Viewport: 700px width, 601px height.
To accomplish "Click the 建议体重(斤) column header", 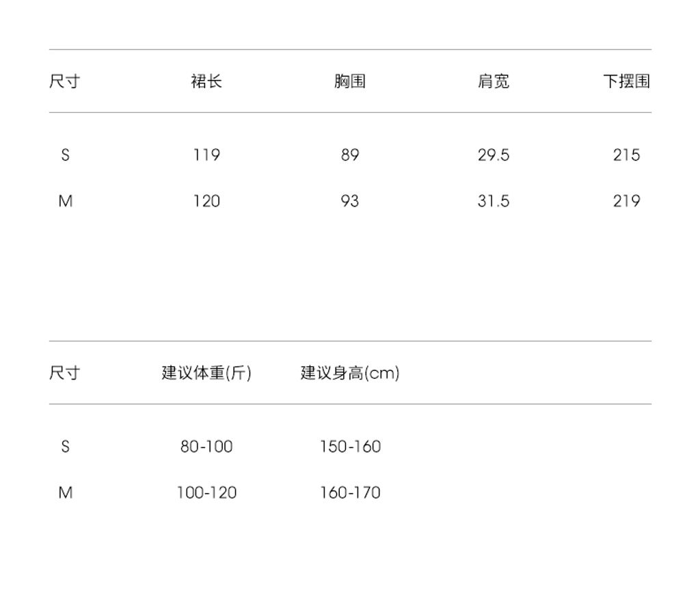I will (206, 373).
